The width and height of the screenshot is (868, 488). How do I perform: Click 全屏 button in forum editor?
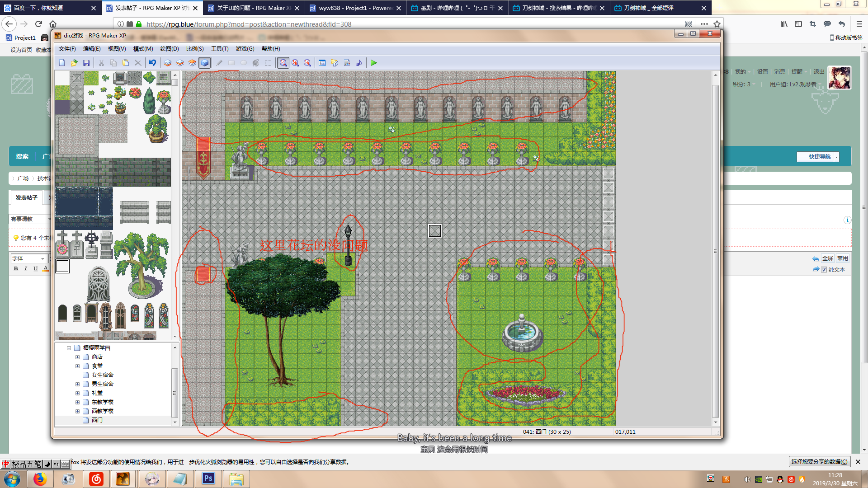pyautogui.click(x=828, y=258)
